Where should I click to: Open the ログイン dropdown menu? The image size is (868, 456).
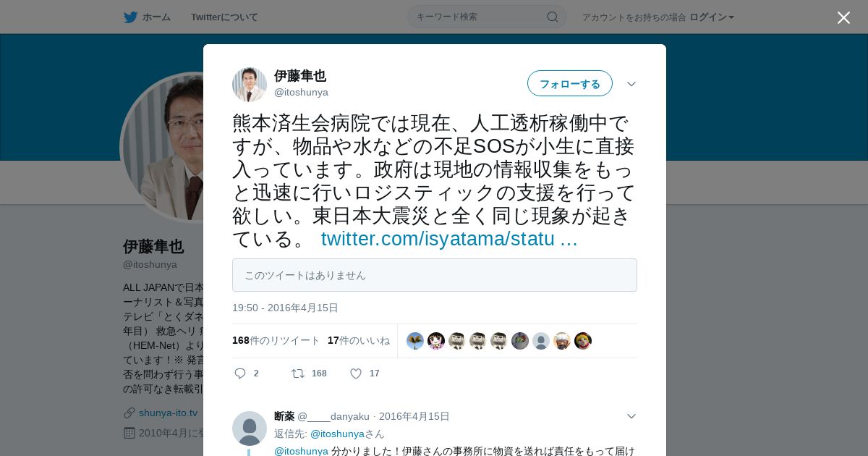click(x=712, y=17)
